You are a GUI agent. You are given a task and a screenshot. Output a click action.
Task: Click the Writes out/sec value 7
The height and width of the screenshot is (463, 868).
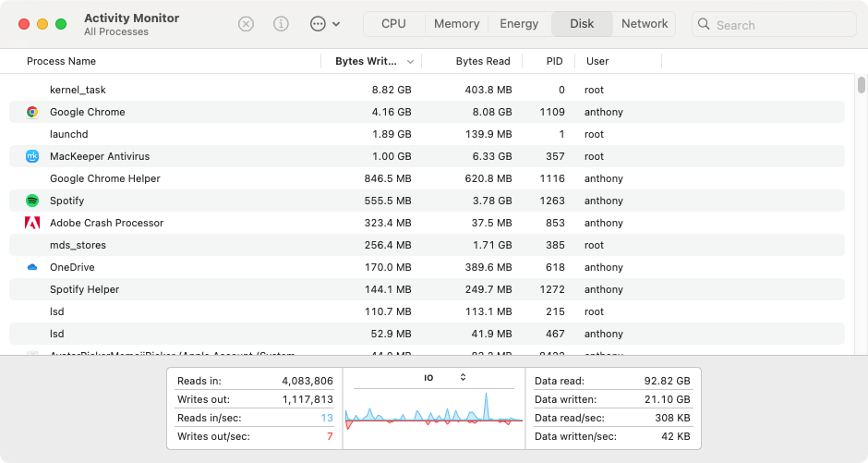330,436
